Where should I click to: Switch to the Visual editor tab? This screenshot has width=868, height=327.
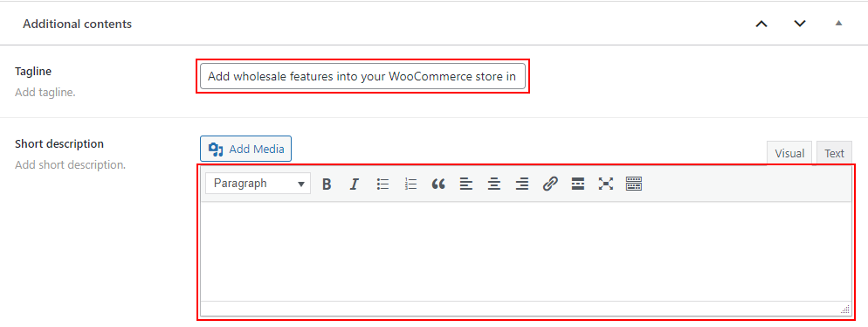point(789,154)
